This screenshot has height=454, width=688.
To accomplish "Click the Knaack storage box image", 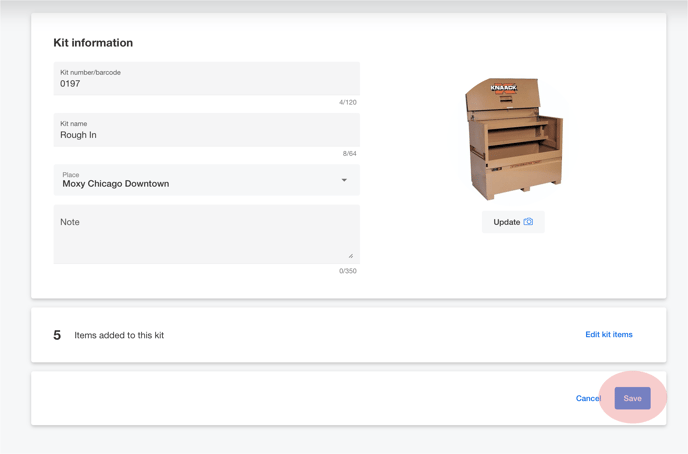I will click(513, 139).
